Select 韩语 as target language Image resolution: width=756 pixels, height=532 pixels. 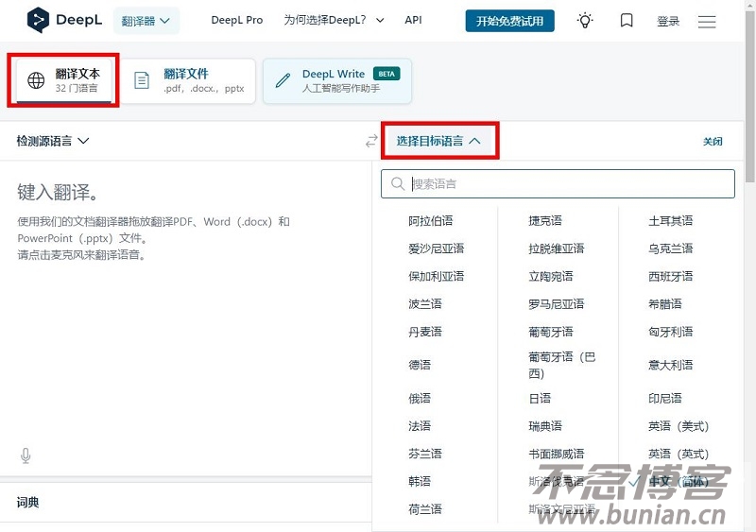[420, 481]
